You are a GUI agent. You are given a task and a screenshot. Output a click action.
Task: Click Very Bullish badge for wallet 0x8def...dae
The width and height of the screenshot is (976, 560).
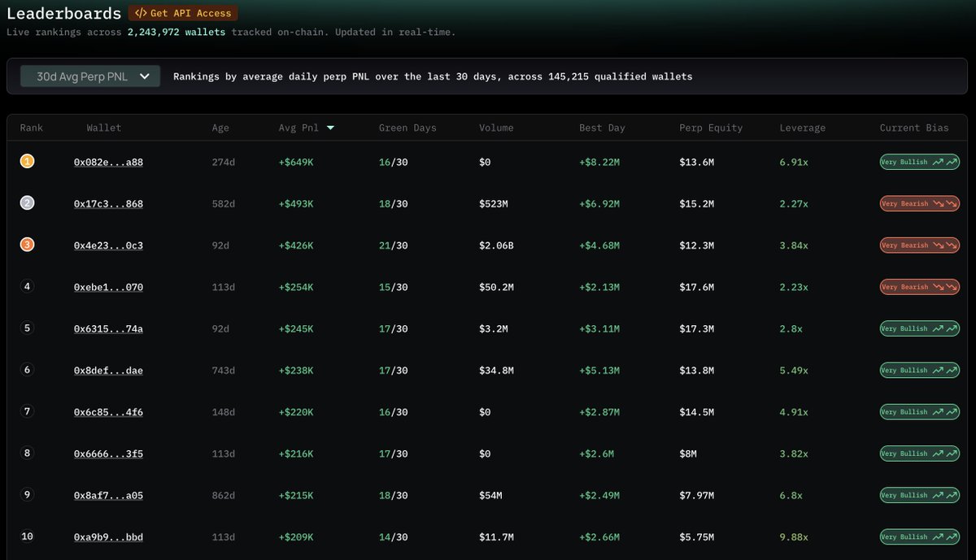click(x=920, y=370)
